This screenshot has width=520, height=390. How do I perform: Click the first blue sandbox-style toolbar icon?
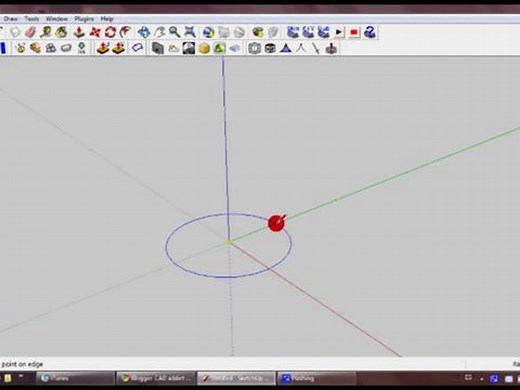coord(293,32)
